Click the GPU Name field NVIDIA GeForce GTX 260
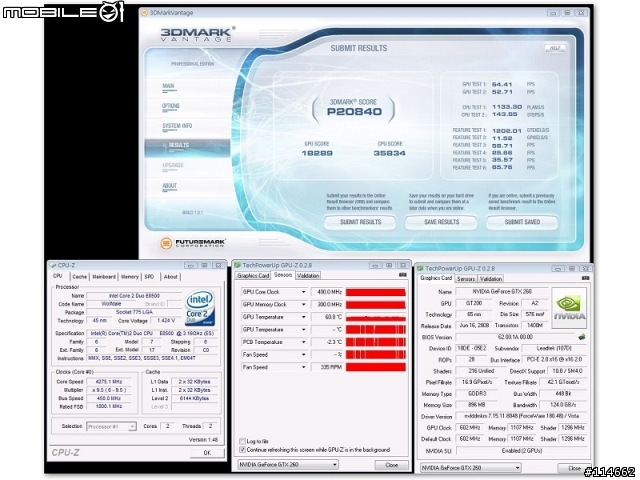This screenshot has width=640, height=480. 502,291
